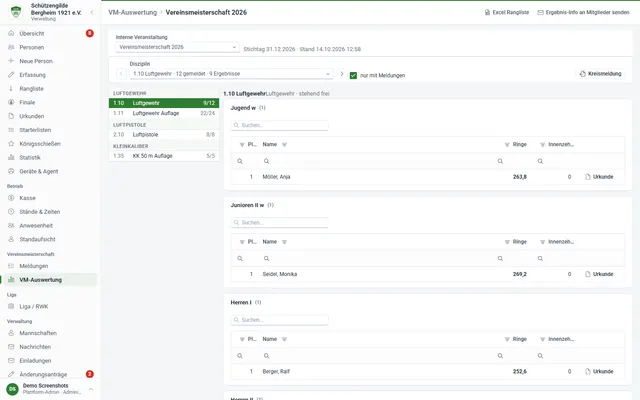This screenshot has height=400, width=640.
Task: Open Innenzehner filter in Herren I table
Action: point(542,339)
